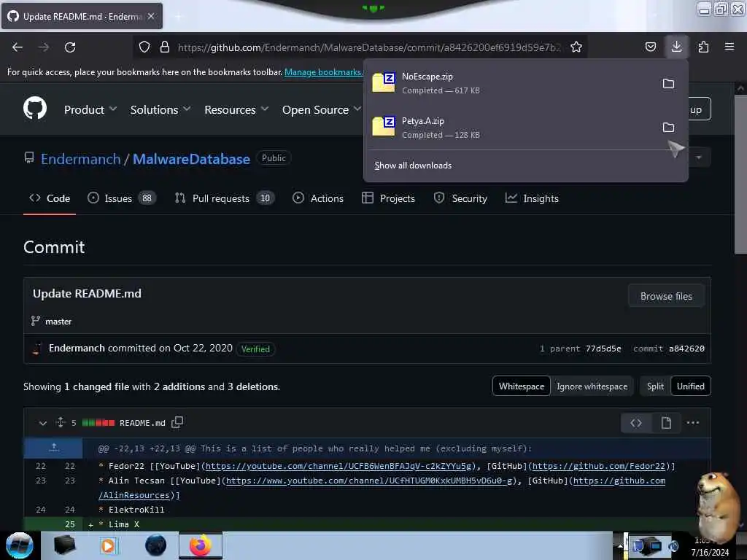Open the Extensions puzzle icon
Image resolution: width=747 pixels, height=560 pixels.
(703, 47)
